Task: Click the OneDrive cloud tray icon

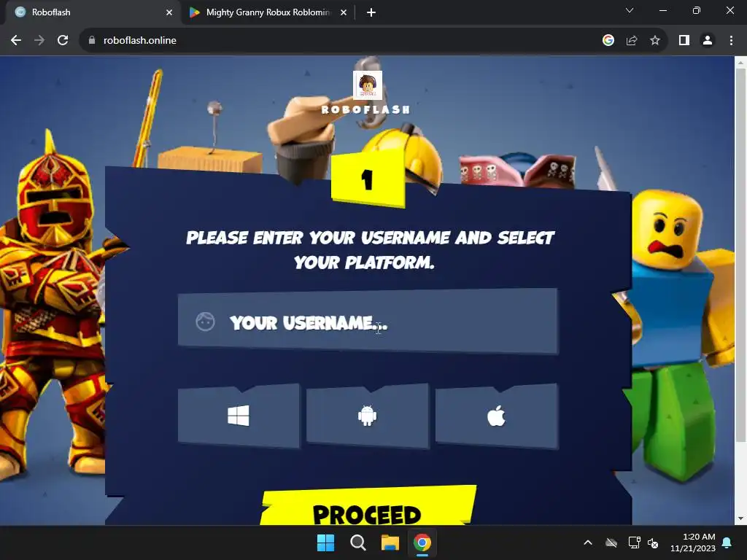Action: pos(611,542)
